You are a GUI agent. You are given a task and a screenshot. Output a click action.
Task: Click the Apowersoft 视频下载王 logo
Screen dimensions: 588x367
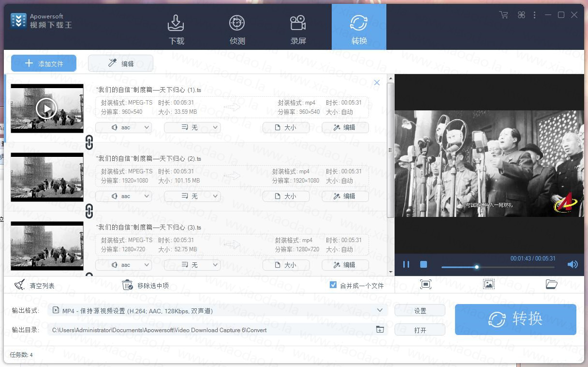pyautogui.click(x=42, y=21)
